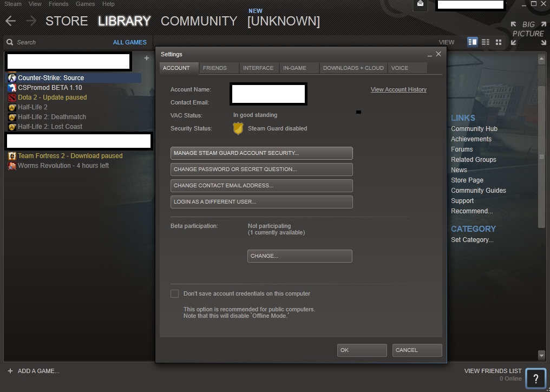The image size is (550, 392).
Task: Click the Worms Revolution icon
Action: [12, 166]
